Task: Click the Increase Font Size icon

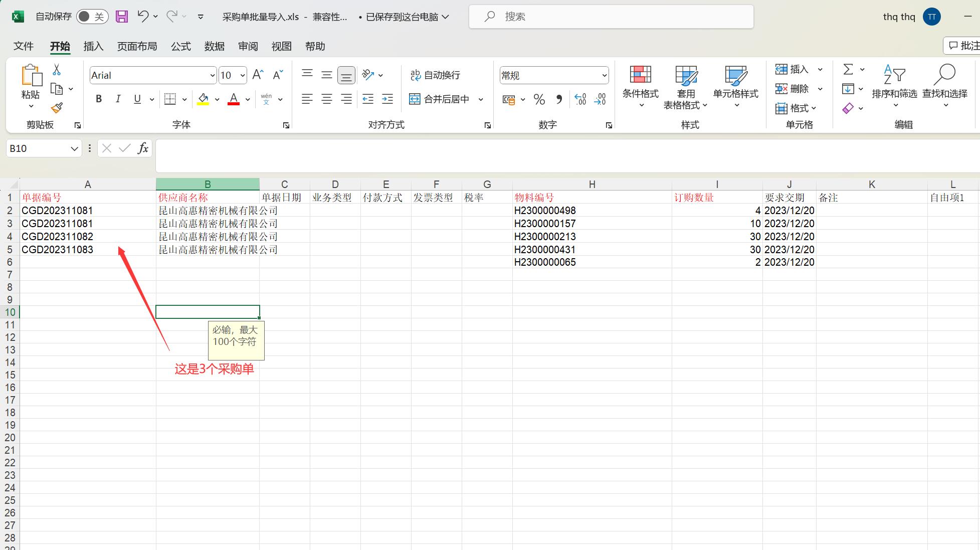Action: [x=258, y=75]
